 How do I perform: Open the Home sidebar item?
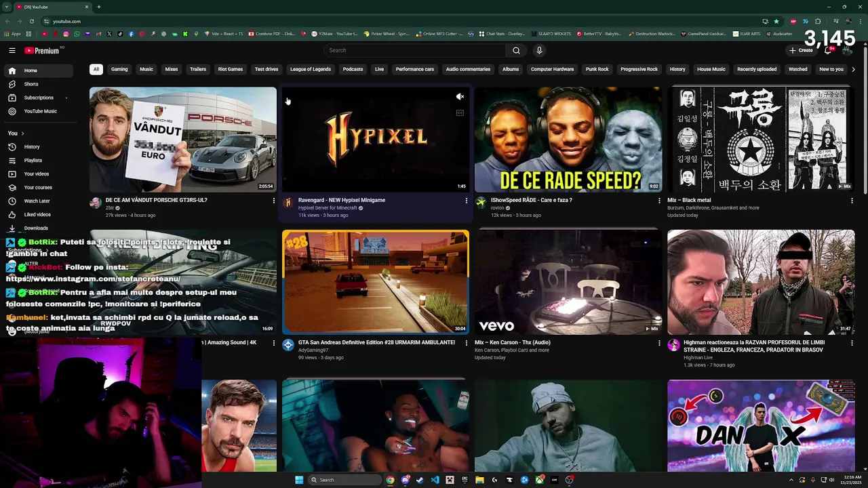coord(40,70)
